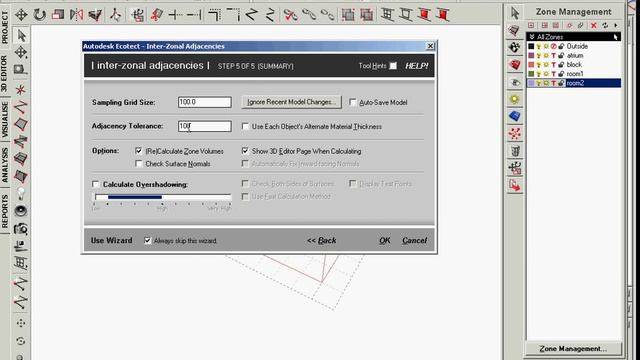The image size is (640, 360).
Task: Check Use Each Object's Alternate Material Thickness
Action: click(x=245, y=127)
